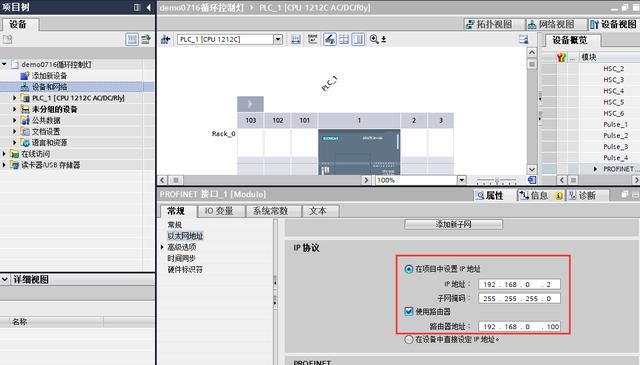Expand 高级选项 in the properties navigation

click(162, 247)
